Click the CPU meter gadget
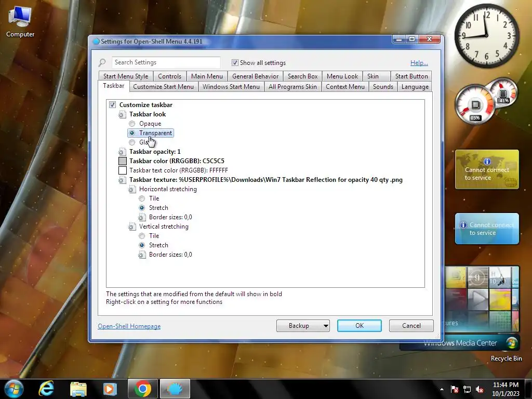 pos(475,105)
